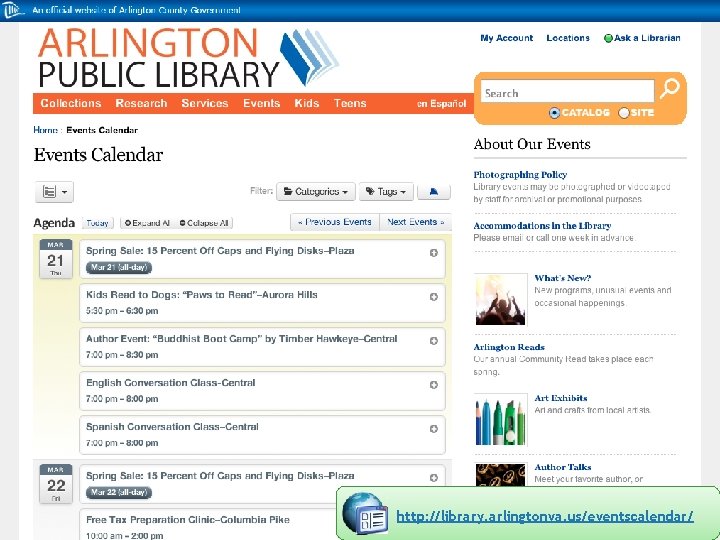Screen dimensions: 720x540
Task: Open Author Event Buddhist Boot Camp title
Action: tap(242, 339)
